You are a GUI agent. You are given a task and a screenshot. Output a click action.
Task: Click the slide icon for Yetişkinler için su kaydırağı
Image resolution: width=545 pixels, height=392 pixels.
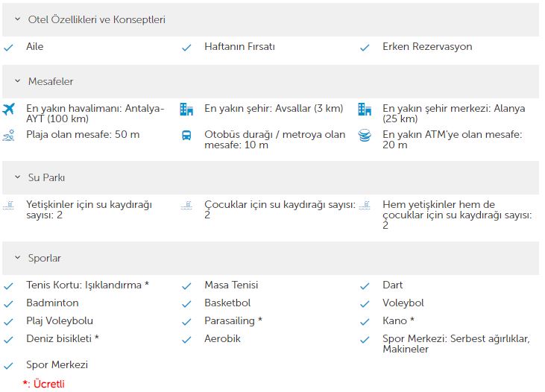coord(8,206)
